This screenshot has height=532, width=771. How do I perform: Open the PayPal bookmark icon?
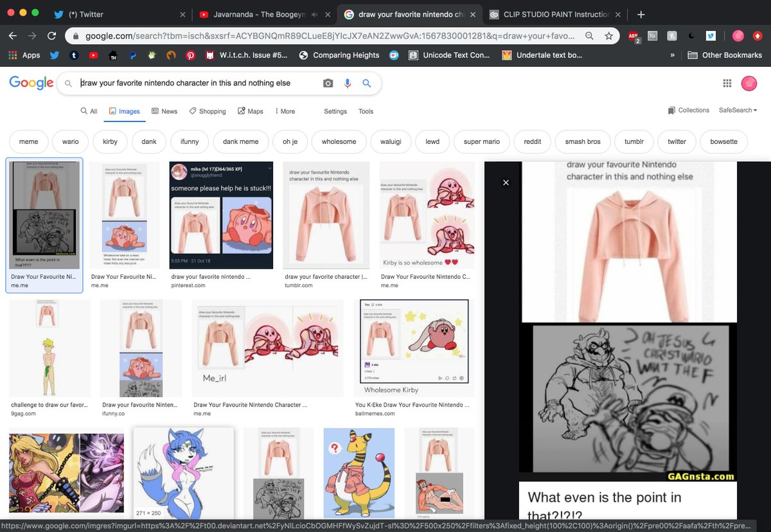tap(132, 55)
